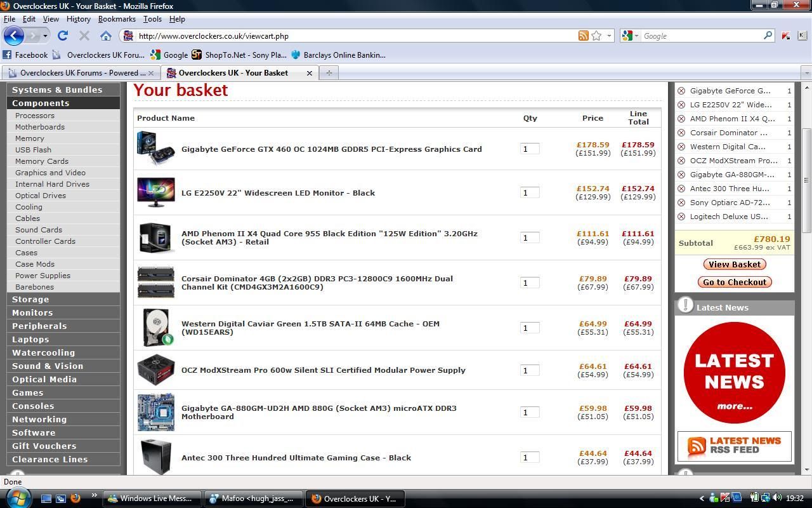Open the Mafoo chat window taskbar button
Screen dimensions: 812x508
254,498
